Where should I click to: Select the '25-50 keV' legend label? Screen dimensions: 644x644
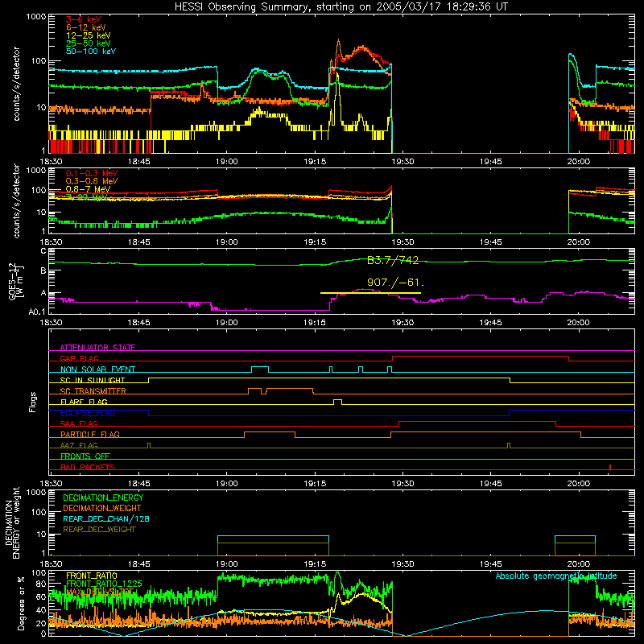coord(88,43)
